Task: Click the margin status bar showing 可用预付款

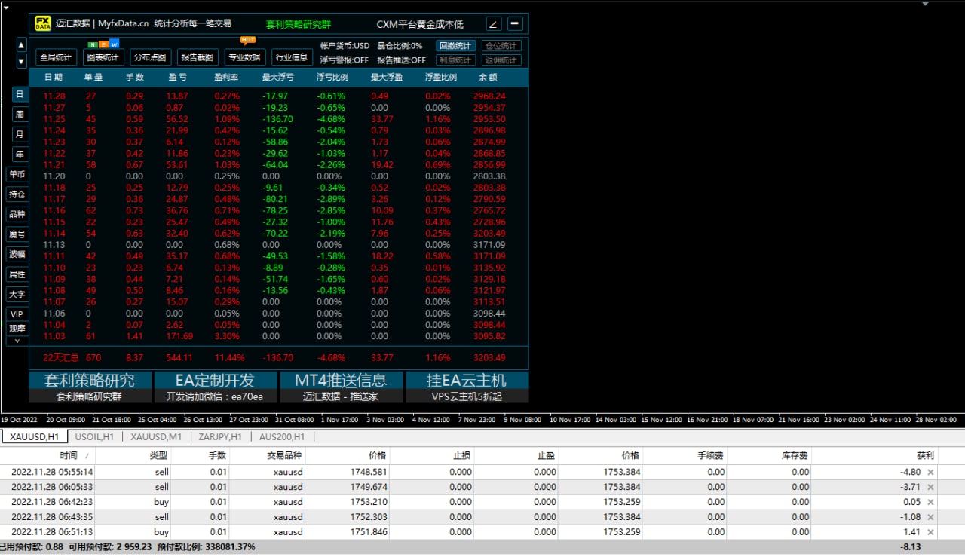Action: click(x=482, y=547)
